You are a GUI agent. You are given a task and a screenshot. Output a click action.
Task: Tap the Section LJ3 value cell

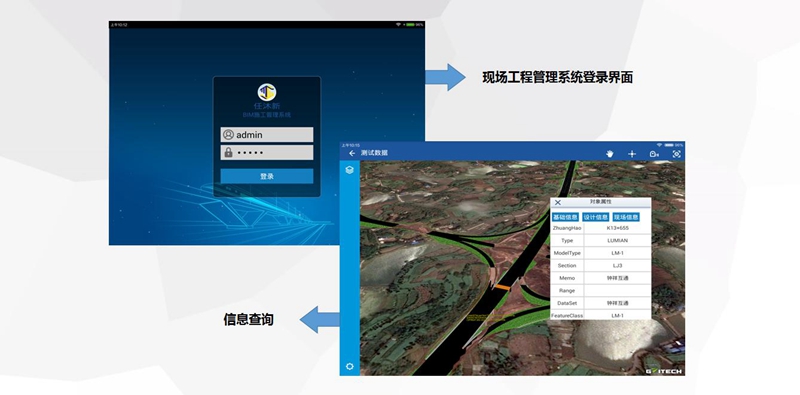coord(617,265)
